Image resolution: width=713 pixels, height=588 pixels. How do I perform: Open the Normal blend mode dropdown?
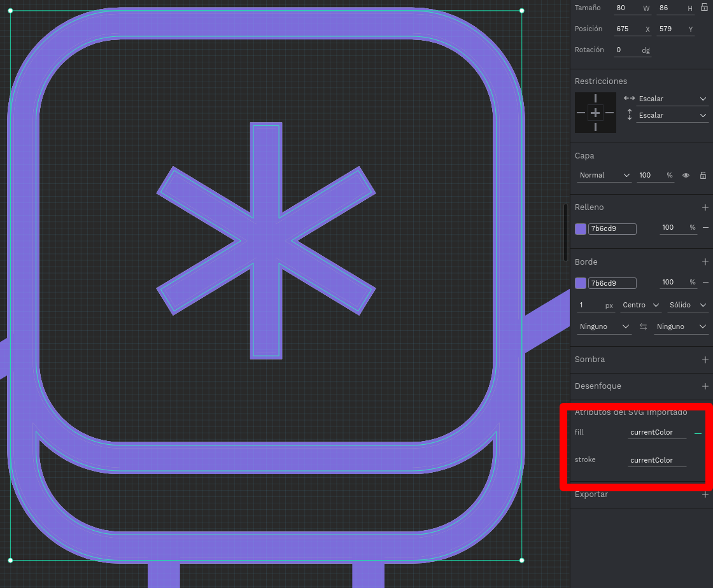click(x=604, y=175)
